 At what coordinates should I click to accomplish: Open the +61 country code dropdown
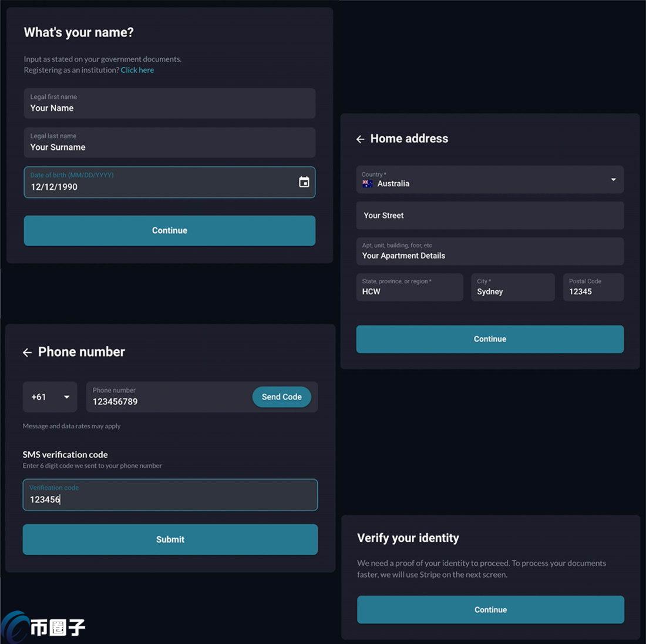tap(50, 397)
